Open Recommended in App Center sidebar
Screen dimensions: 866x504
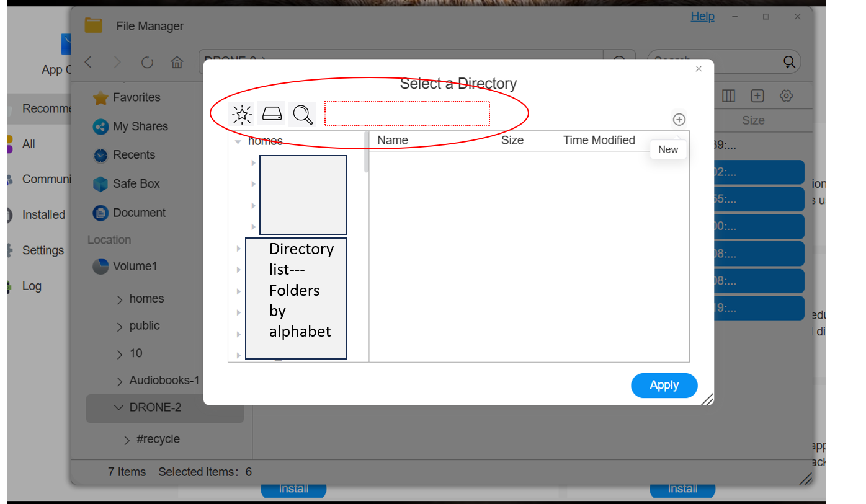click(40, 109)
